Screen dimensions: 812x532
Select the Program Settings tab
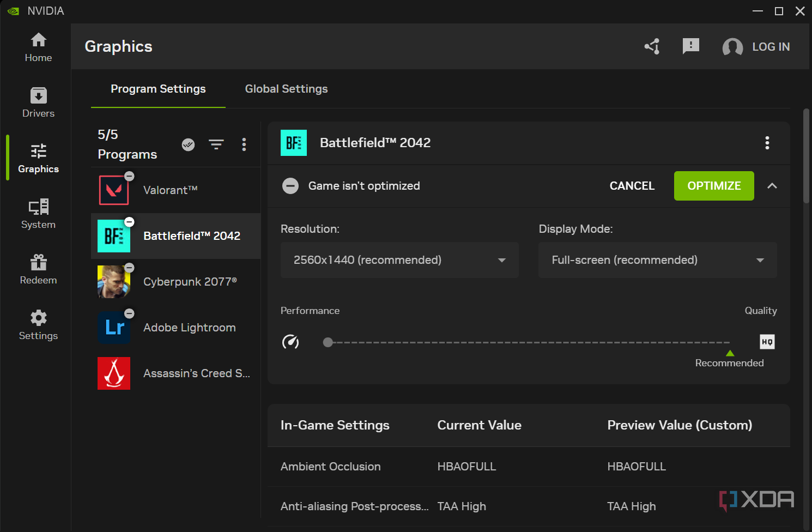click(158, 89)
